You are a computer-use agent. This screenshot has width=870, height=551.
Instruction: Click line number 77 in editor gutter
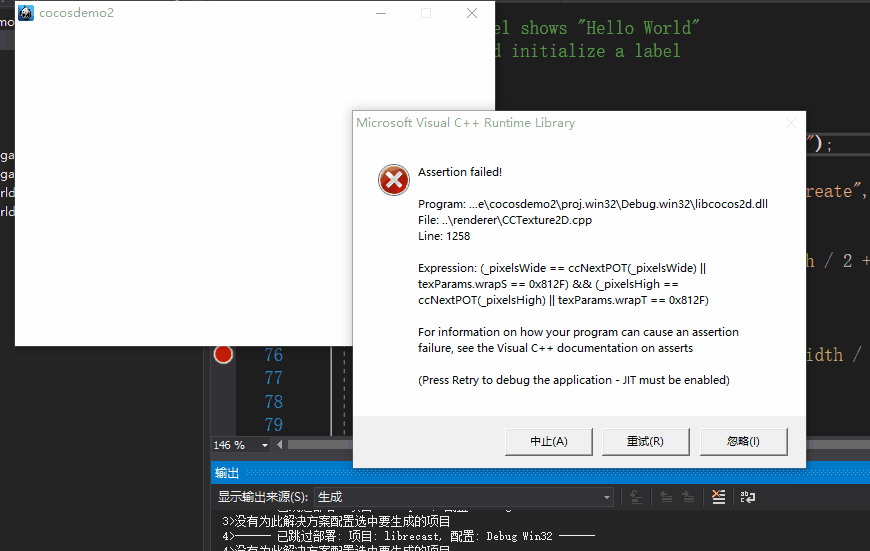click(274, 378)
